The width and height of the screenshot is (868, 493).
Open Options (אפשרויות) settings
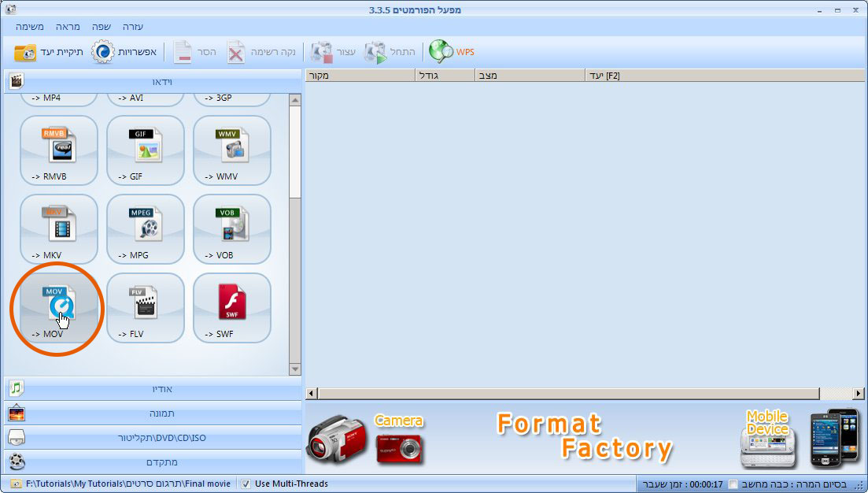124,51
